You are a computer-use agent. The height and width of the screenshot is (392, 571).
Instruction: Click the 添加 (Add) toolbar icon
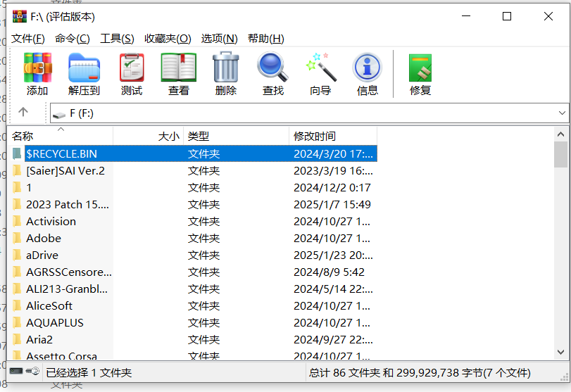coord(37,68)
